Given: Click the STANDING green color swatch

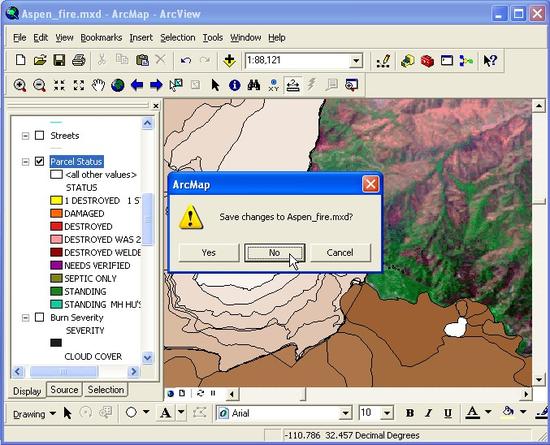Looking at the screenshot, I should 56,291.
